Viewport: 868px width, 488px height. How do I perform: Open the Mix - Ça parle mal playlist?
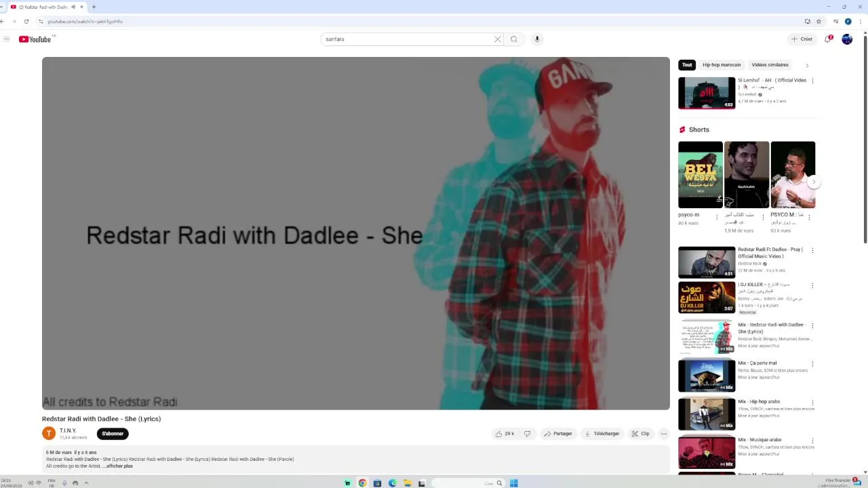click(x=707, y=375)
